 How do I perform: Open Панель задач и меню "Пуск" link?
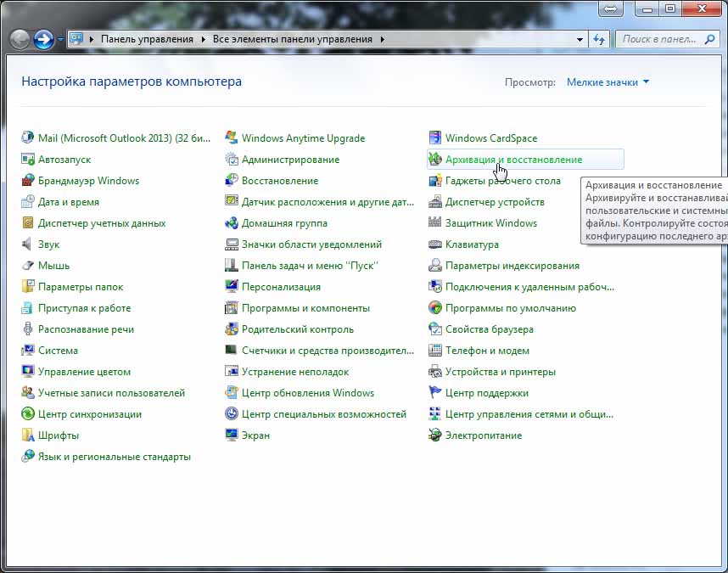pos(310,266)
